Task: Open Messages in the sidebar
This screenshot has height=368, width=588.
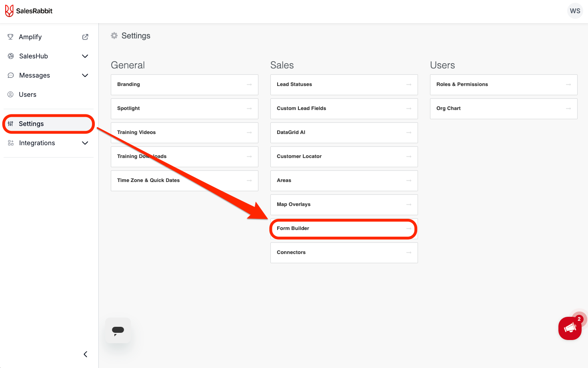Action: [49, 75]
